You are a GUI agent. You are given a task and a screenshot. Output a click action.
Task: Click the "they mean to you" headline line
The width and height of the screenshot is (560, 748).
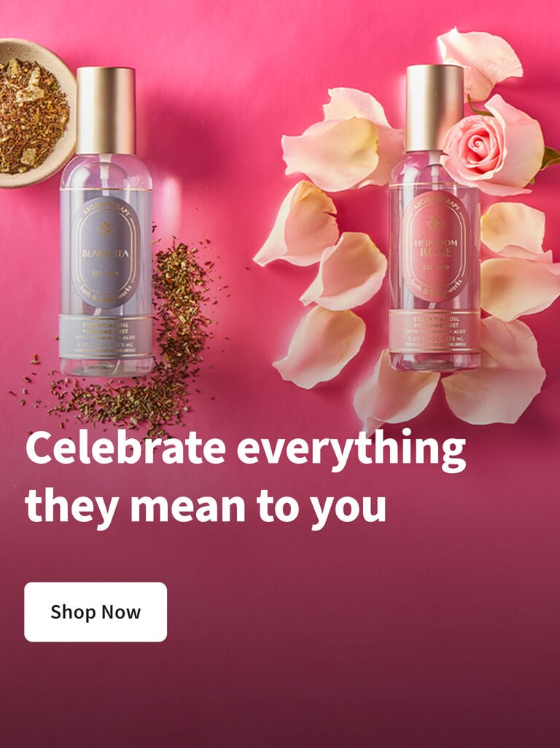(x=206, y=507)
